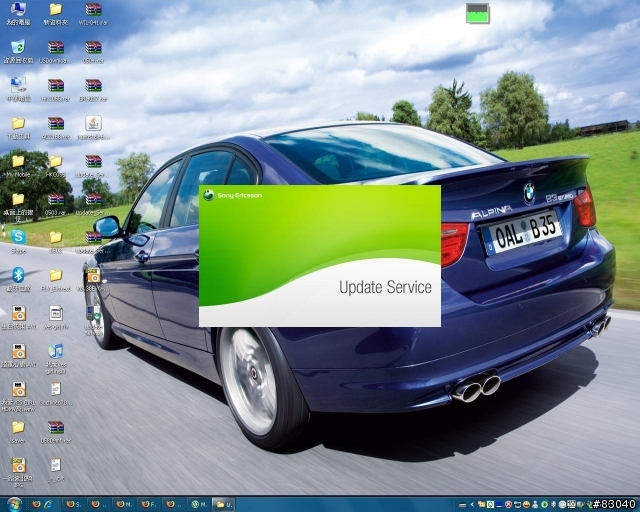Open the My Mobile folder
Viewport: 640px width, 512px height.
coord(18,165)
